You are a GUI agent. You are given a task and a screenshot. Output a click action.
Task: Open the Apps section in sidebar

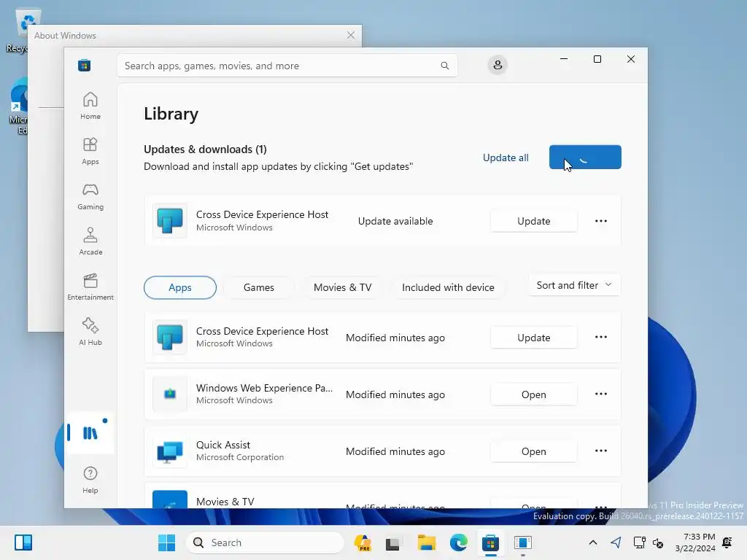coord(90,151)
